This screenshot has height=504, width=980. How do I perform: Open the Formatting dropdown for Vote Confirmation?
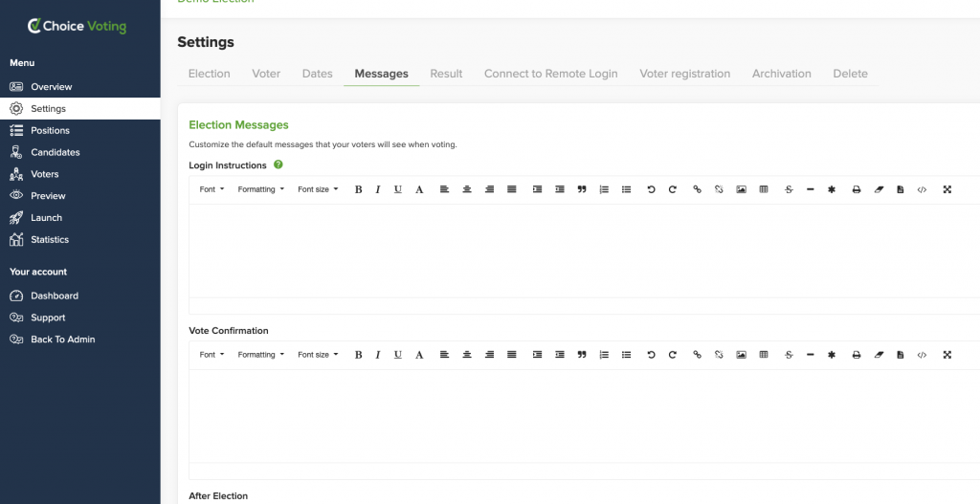260,355
